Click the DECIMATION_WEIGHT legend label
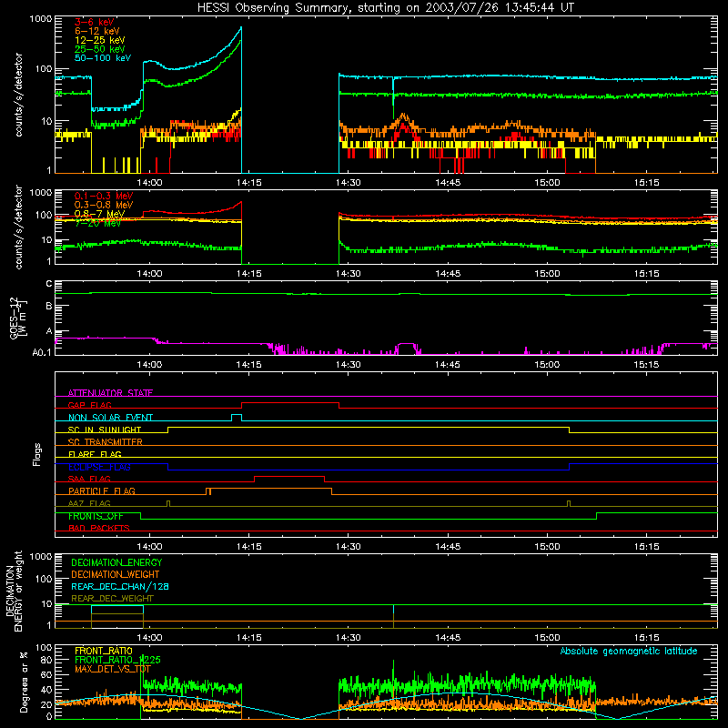The height and width of the screenshot is (728, 728). (116, 574)
